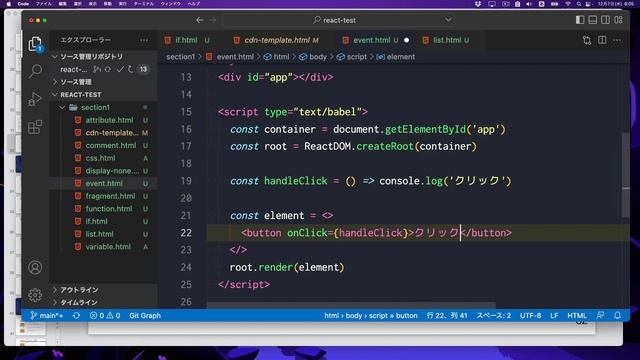
Task: Open editor more actions ellipsis
Action: 617,40
